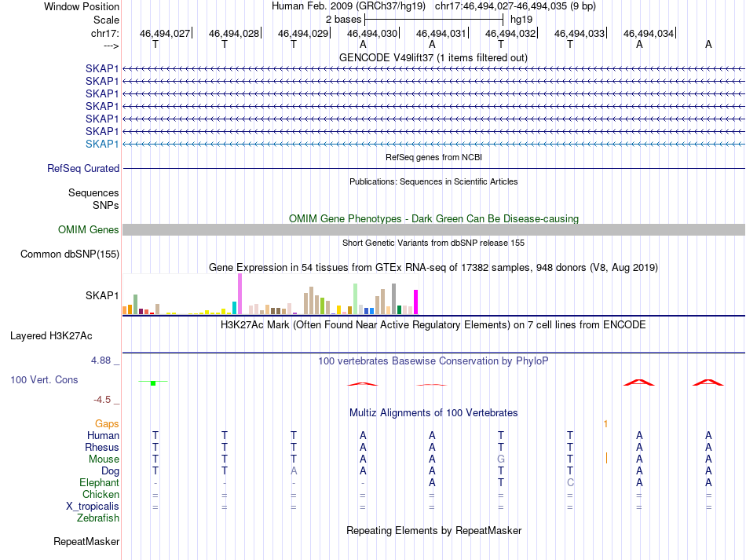This screenshot has width=746, height=560.
Task: Click the Elephant species label
Action: (x=100, y=482)
